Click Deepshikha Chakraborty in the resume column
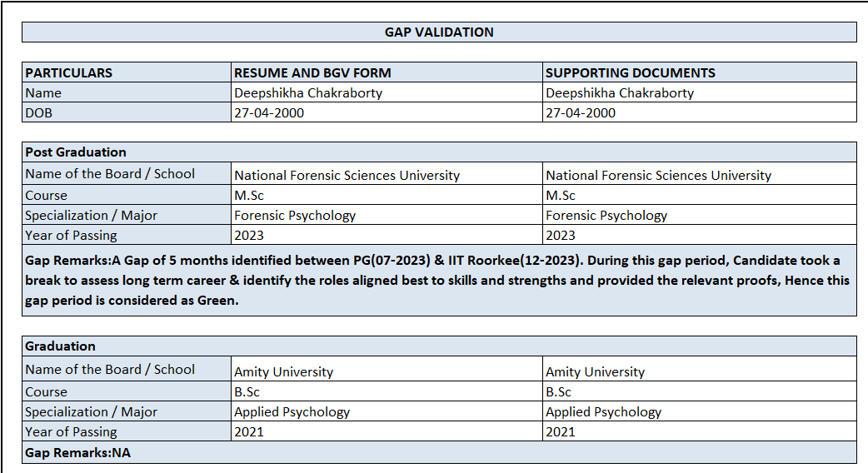868x473 pixels. (x=308, y=92)
